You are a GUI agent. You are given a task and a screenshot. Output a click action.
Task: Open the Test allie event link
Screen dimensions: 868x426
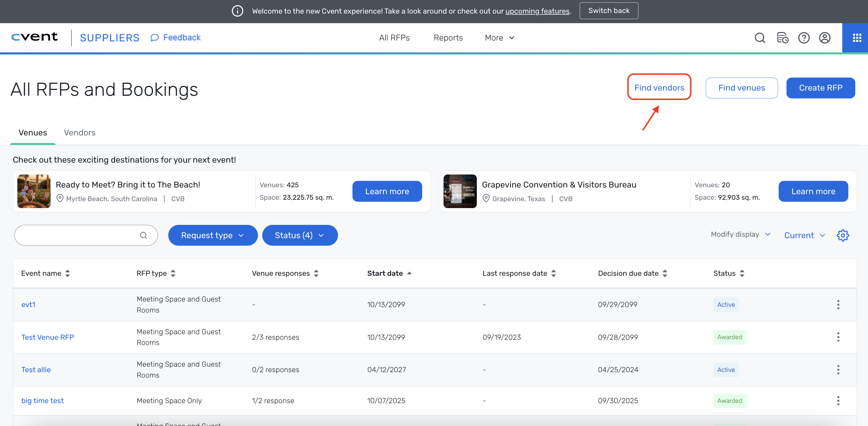coord(36,370)
